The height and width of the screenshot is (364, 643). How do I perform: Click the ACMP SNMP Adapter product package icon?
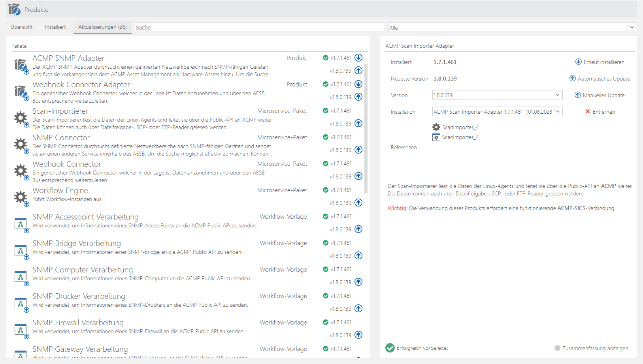click(x=21, y=66)
